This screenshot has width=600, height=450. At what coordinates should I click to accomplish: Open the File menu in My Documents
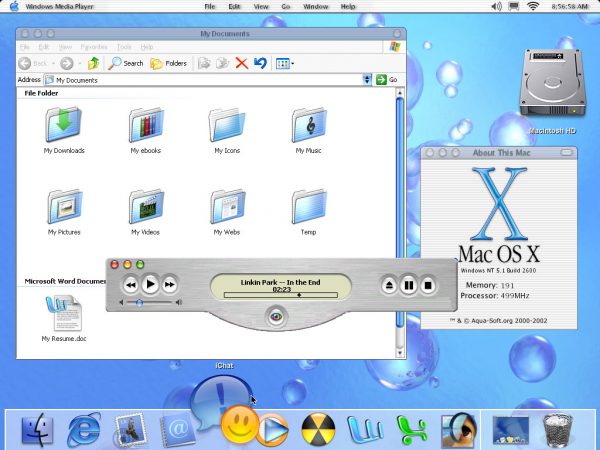pos(24,47)
